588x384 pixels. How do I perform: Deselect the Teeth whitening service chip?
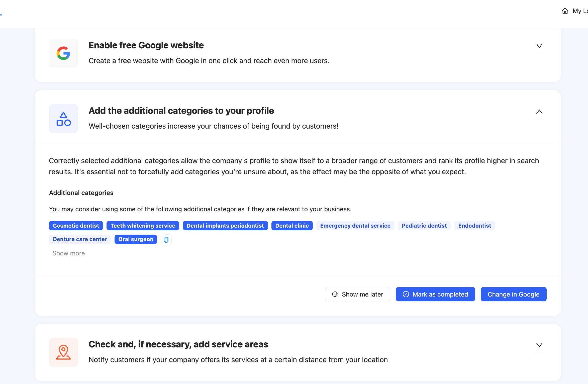point(143,226)
